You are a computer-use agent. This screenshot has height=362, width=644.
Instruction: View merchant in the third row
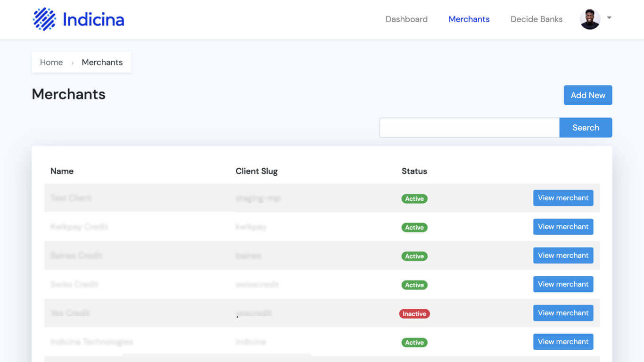pyautogui.click(x=563, y=255)
